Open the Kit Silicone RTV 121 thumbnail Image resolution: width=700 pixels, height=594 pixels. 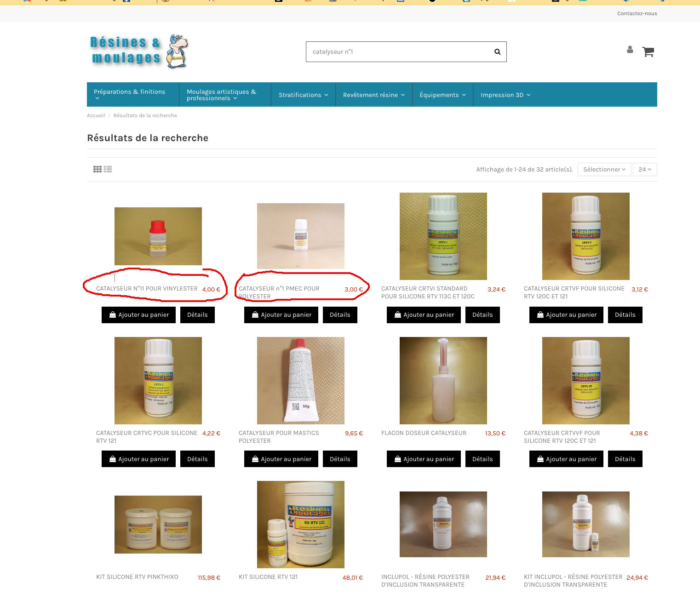click(301, 525)
